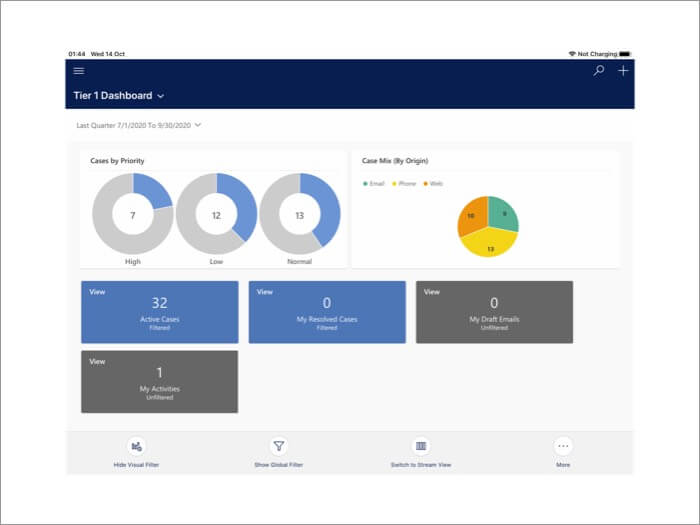Click the Hide Visual Filter label
This screenshot has height=525, width=700.
(x=137, y=465)
